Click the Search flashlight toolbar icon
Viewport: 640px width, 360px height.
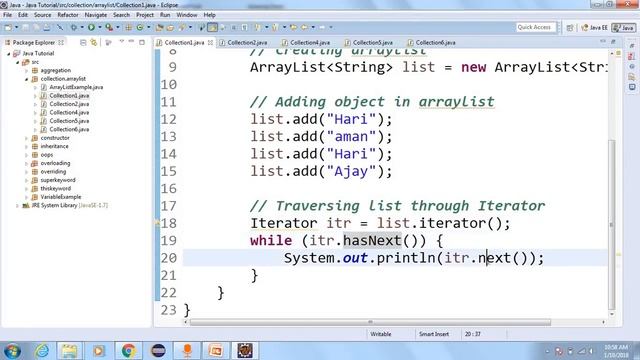pos(182,27)
